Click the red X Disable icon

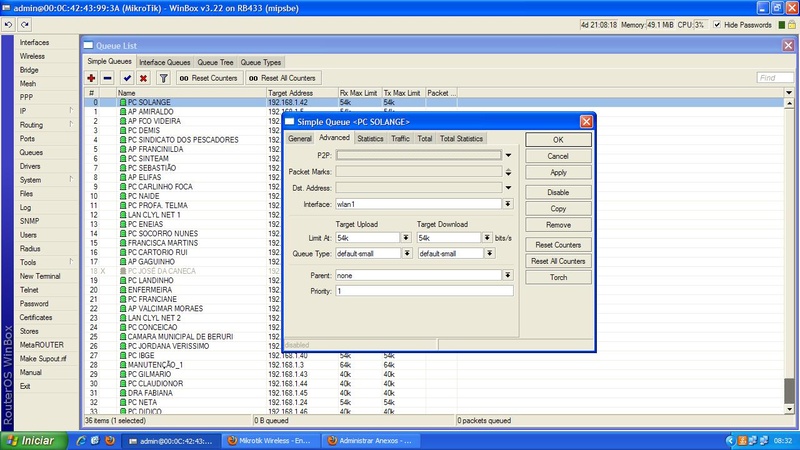tap(143, 78)
